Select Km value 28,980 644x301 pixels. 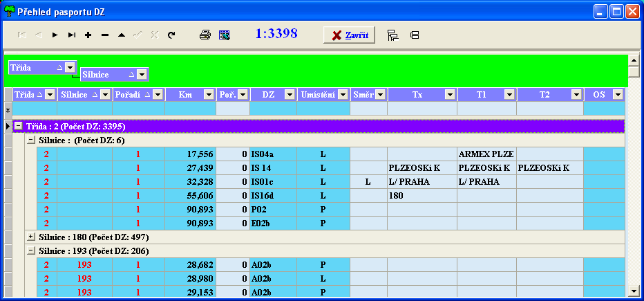(x=191, y=279)
